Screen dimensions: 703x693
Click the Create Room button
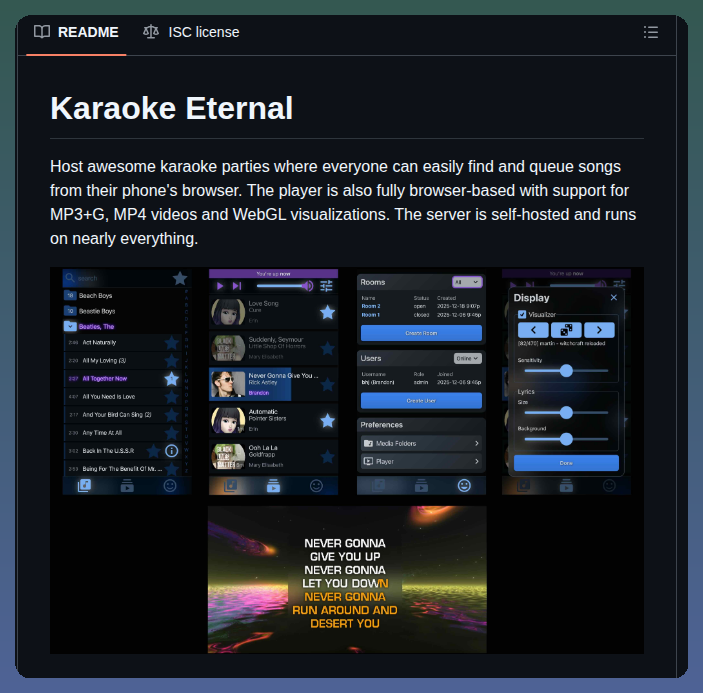(x=421, y=333)
